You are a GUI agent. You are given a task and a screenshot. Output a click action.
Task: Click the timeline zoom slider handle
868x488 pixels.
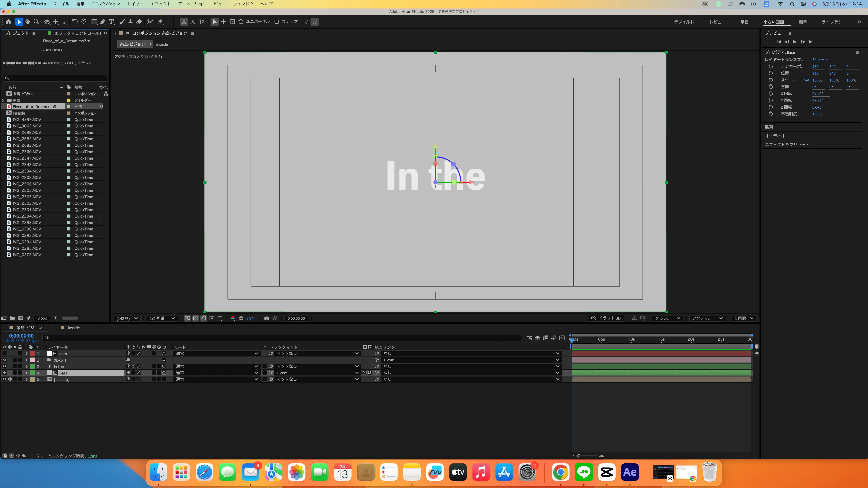point(579,456)
